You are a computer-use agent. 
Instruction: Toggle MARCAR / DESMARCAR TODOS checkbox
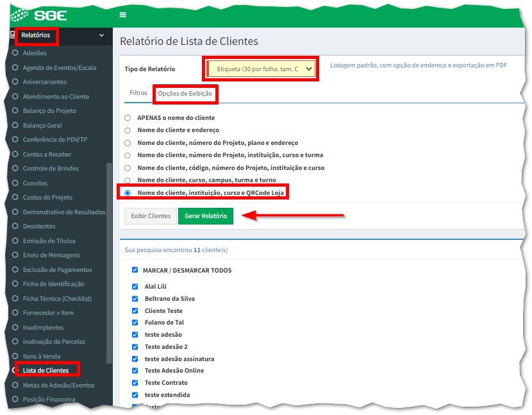(135, 270)
